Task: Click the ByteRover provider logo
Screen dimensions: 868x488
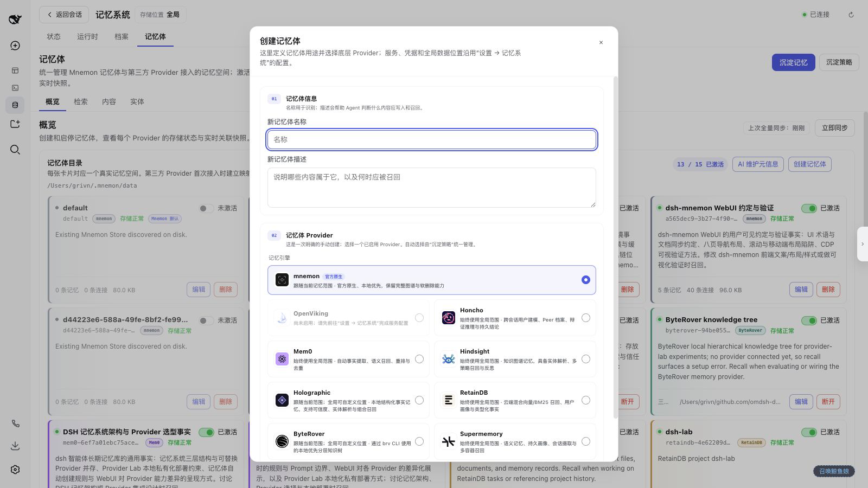Action: pyautogui.click(x=282, y=441)
